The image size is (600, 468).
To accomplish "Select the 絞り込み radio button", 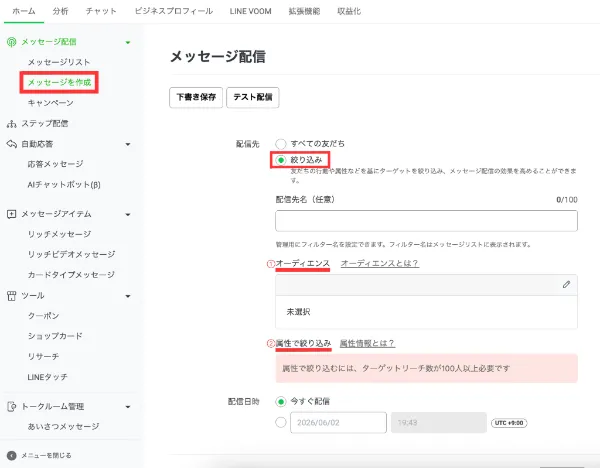I will [280, 160].
